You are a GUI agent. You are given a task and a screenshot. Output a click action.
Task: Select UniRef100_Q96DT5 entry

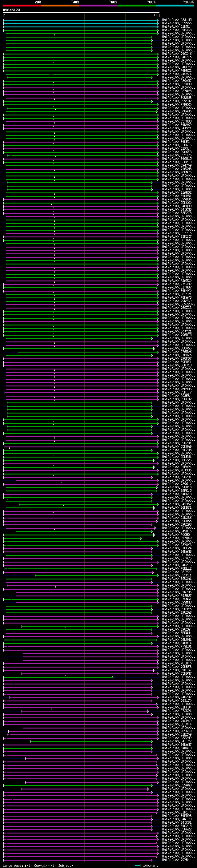click(177, 335)
